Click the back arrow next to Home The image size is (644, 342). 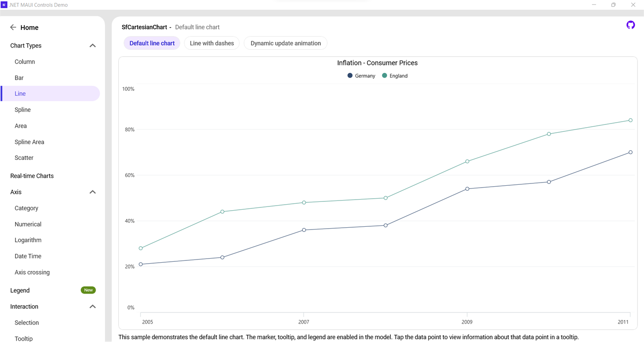pyautogui.click(x=13, y=28)
